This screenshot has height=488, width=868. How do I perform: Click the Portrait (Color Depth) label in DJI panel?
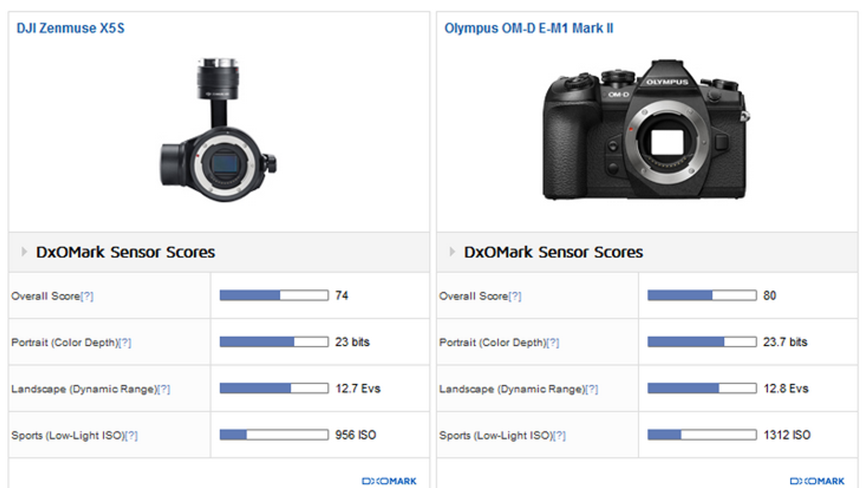coord(65,343)
